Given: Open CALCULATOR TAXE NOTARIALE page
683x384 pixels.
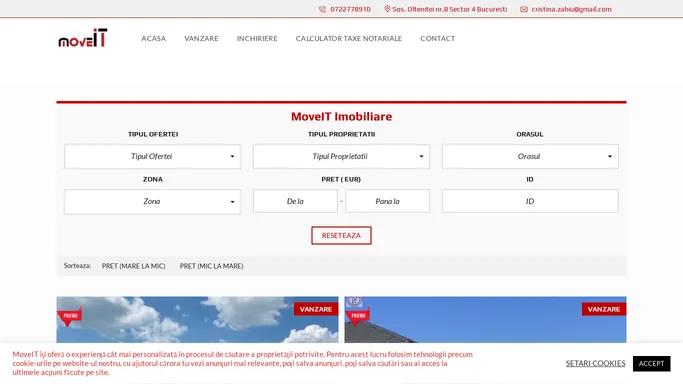Looking at the screenshot, I should (349, 38).
